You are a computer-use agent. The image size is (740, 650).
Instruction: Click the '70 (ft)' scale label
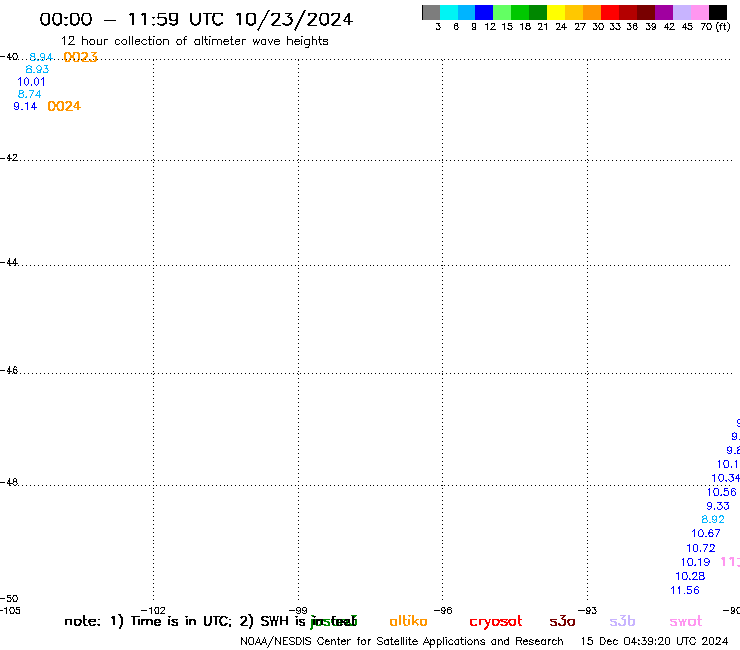(x=715, y=26)
